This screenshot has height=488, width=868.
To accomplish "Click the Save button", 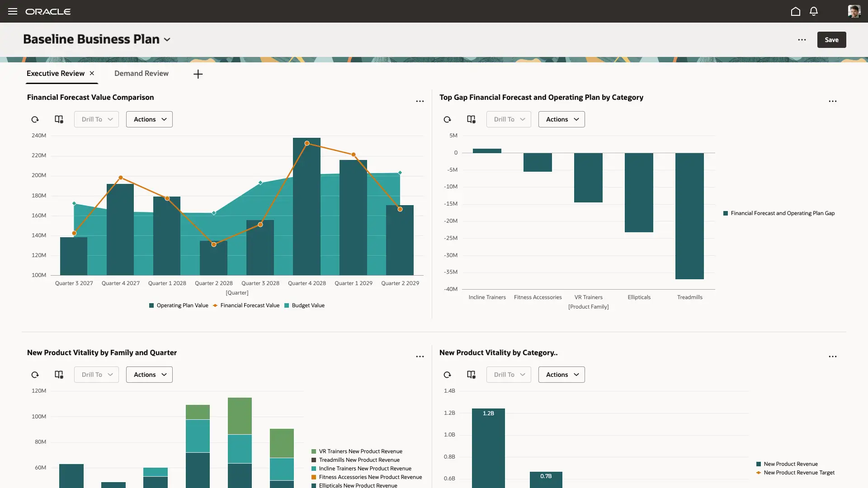I will pos(831,40).
